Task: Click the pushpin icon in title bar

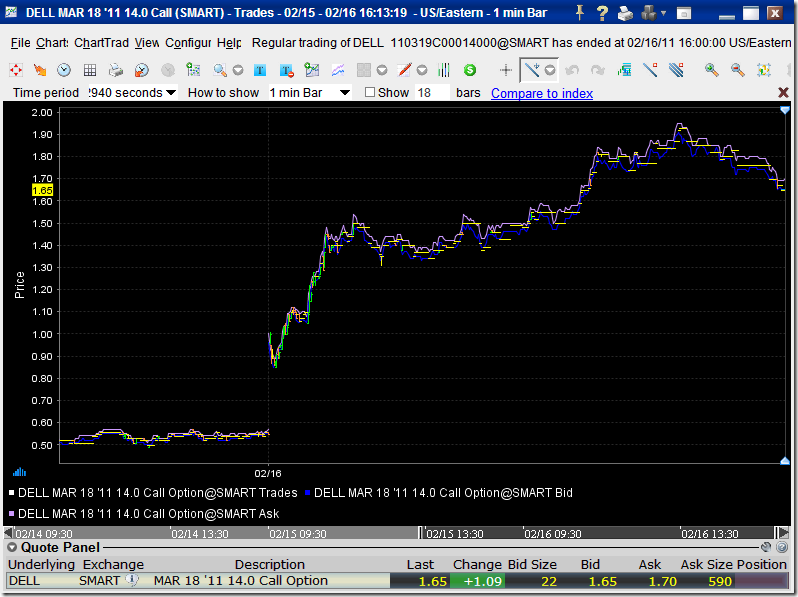Action: (x=579, y=12)
